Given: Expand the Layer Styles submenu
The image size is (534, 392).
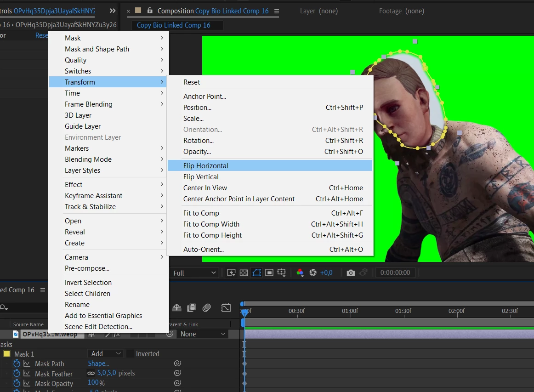Looking at the screenshot, I should coord(108,170).
